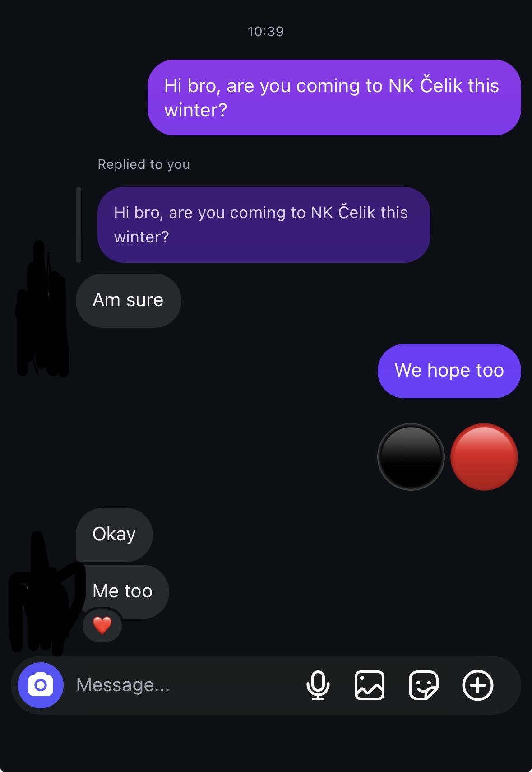Tap the 'Am sure' reply bubble
The height and width of the screenshot is (772, 532).
129,301
